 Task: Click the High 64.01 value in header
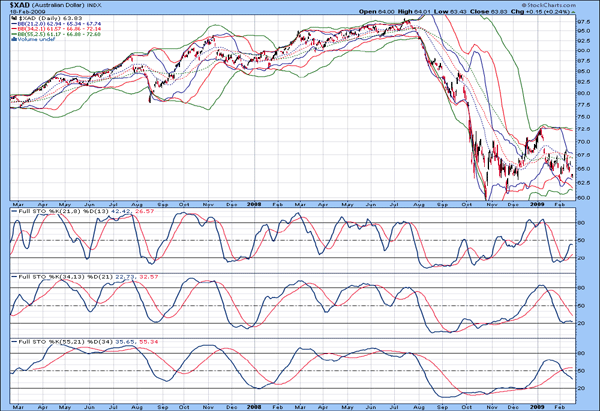coord(414,12)
